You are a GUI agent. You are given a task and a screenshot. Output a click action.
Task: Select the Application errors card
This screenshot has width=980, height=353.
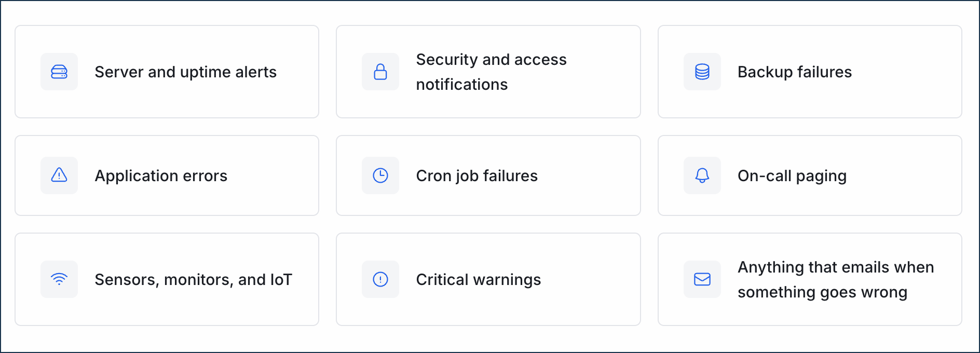click(x=167, y=175)
